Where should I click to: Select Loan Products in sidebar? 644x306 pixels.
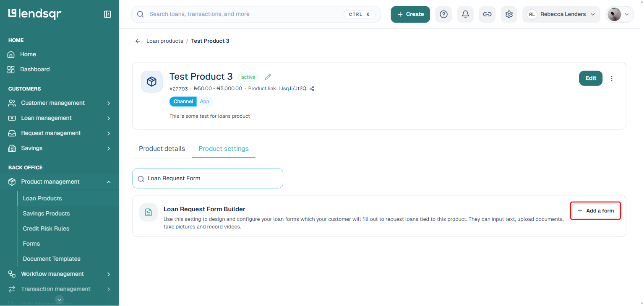pyautogui.click(x=42, y=199)
